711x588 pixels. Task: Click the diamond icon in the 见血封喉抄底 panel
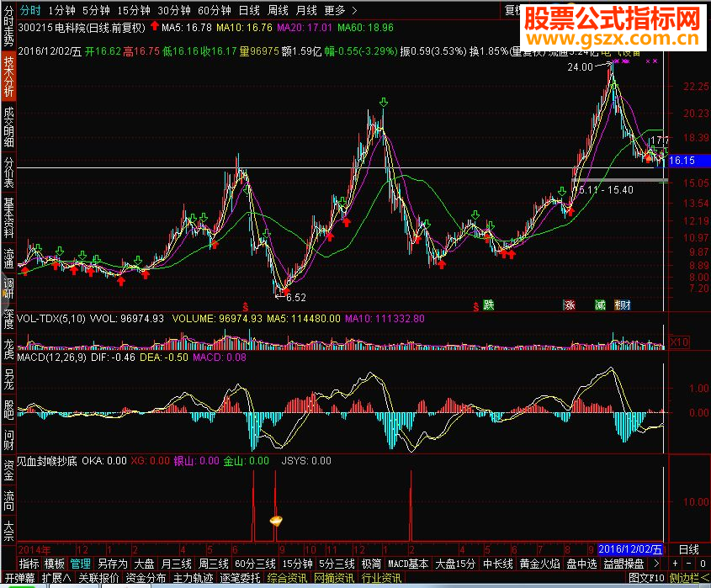click(x=276, y=521)
